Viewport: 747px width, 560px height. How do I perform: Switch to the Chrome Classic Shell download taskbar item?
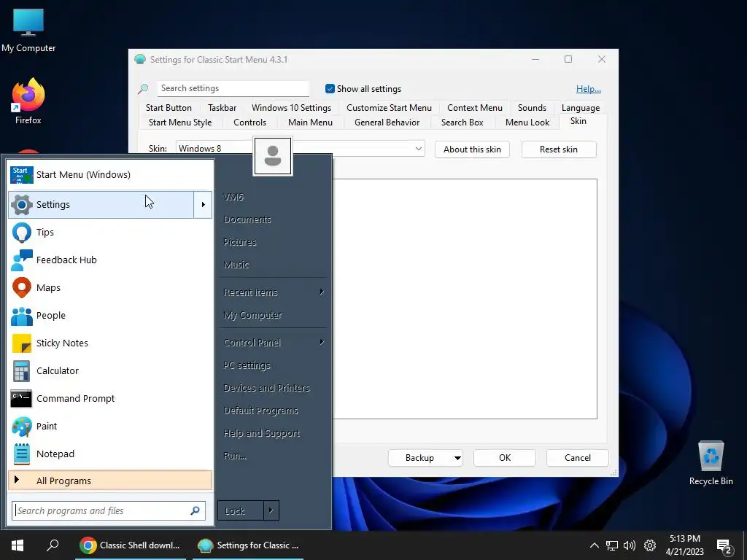(131, 545)
